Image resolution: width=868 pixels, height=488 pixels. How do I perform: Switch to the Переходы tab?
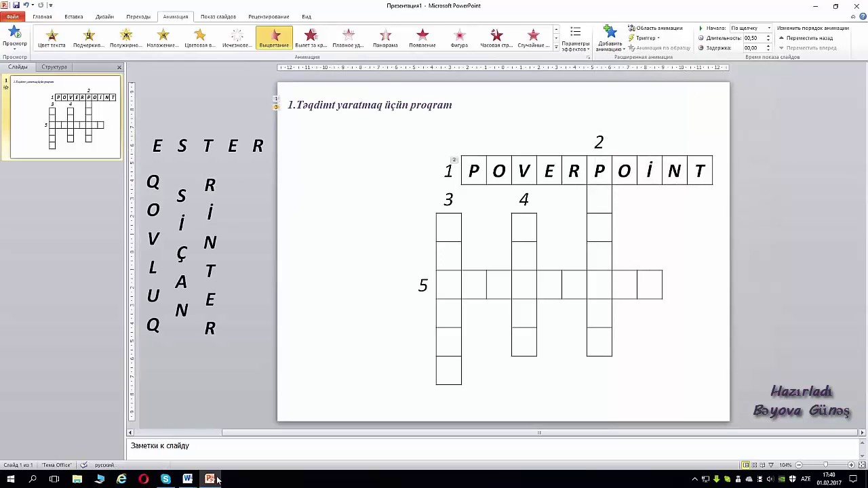pyautogui.click(x=138, y=16)
